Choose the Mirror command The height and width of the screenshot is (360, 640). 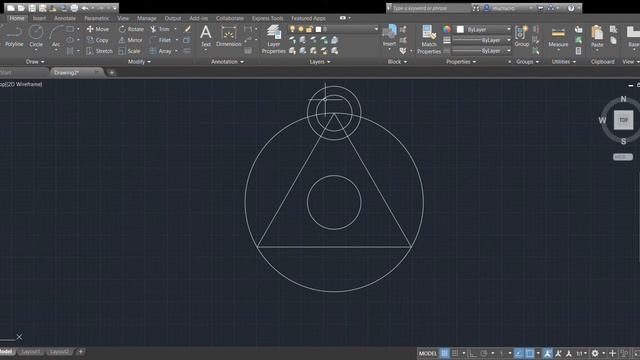tap(130, 40)
